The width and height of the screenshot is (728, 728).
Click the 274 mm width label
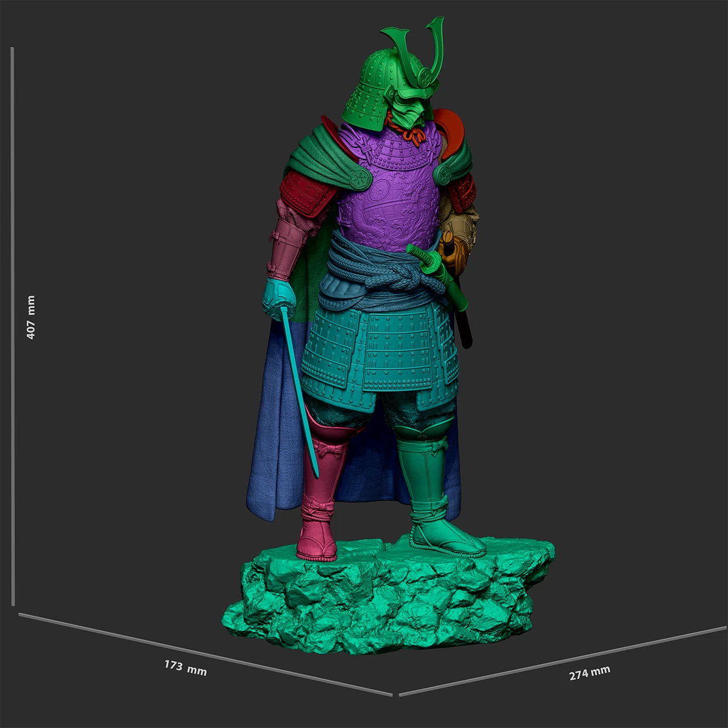[590, 673]
